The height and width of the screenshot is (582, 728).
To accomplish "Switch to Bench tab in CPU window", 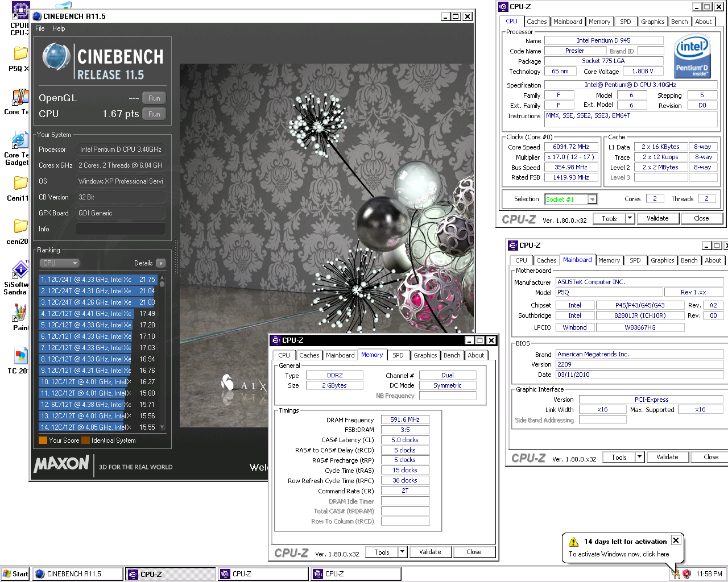I will pyautogui.click(x=679, y=22).
